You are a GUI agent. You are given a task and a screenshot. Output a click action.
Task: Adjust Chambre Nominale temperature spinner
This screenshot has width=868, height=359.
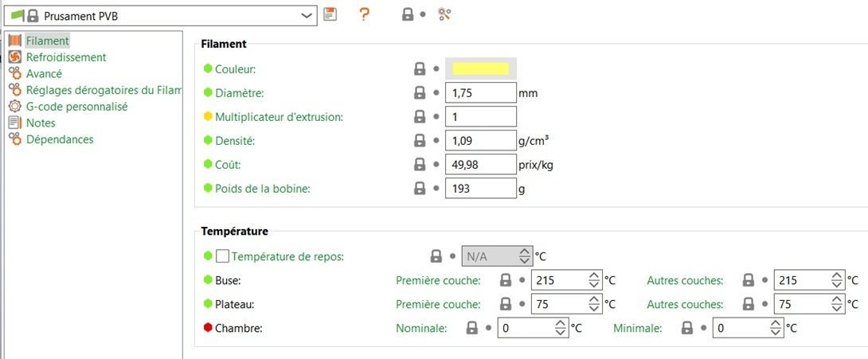(561, 328)
